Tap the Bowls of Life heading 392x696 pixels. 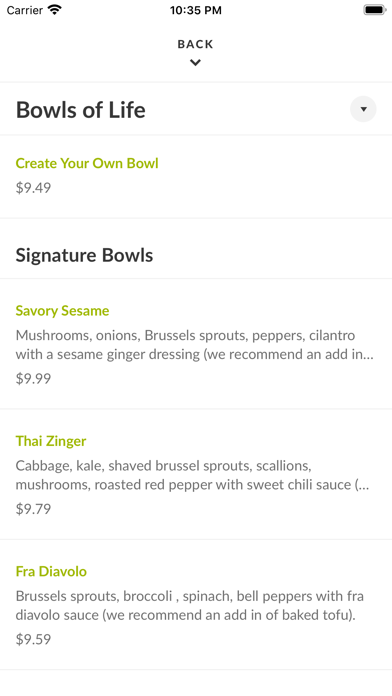point(81,110)
